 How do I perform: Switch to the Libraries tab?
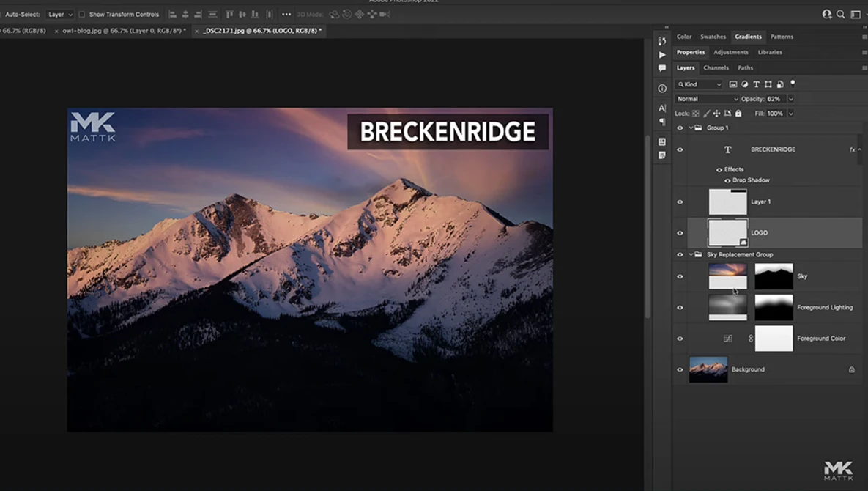pos(770,52)
